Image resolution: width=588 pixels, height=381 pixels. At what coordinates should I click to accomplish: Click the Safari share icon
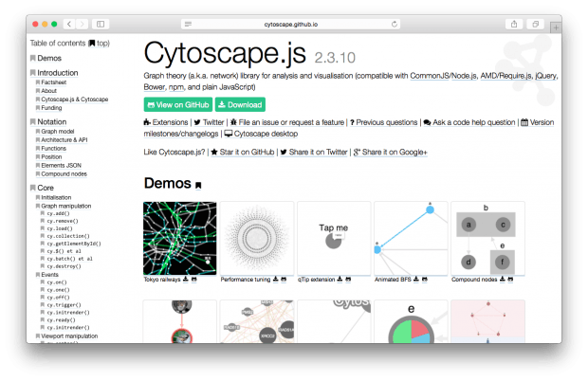pyautogui.click(x=514, y=23)
